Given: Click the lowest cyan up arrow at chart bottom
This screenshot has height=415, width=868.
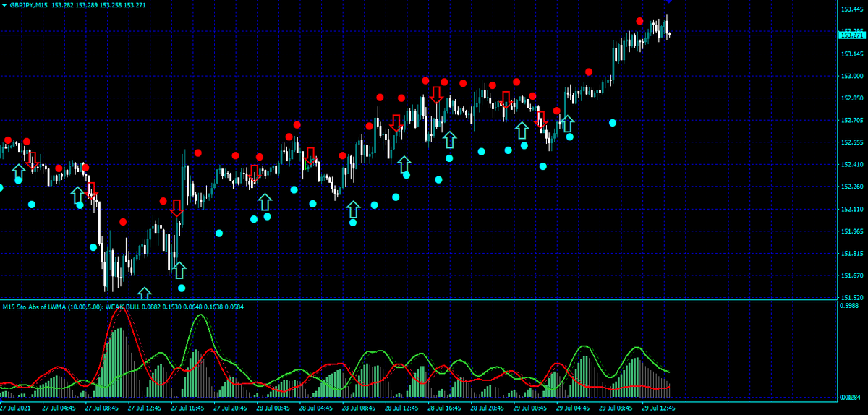Looking at the screenshot, I should 145,294.
